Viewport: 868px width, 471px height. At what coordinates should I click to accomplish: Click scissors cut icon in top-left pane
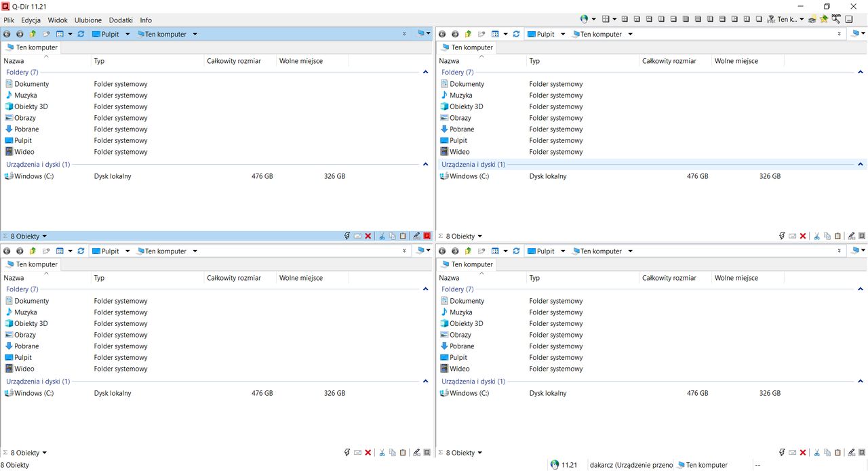[382, 236]
